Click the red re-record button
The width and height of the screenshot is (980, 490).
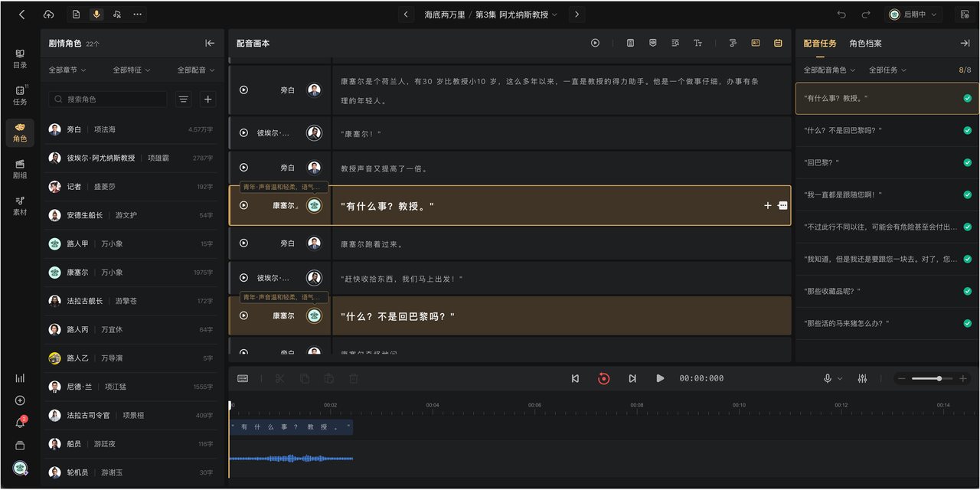pos(603,378)
